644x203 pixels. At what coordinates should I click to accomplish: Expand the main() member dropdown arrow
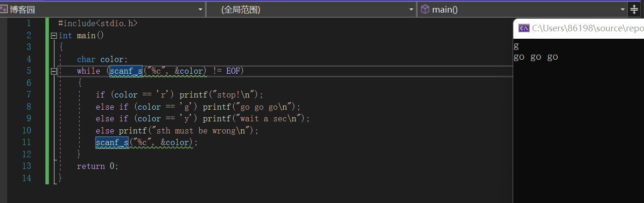pos(623,9)
